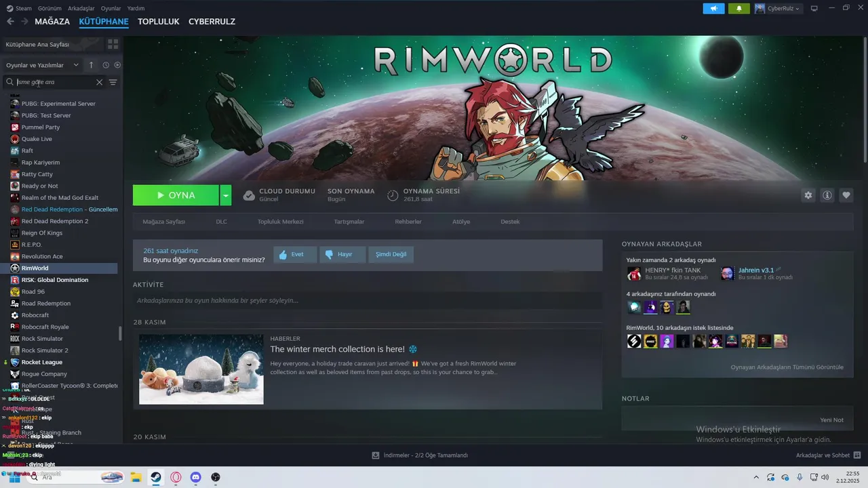The image size is (868, 488).
Task: Click the downloads status icon
Action: [375, 455]
